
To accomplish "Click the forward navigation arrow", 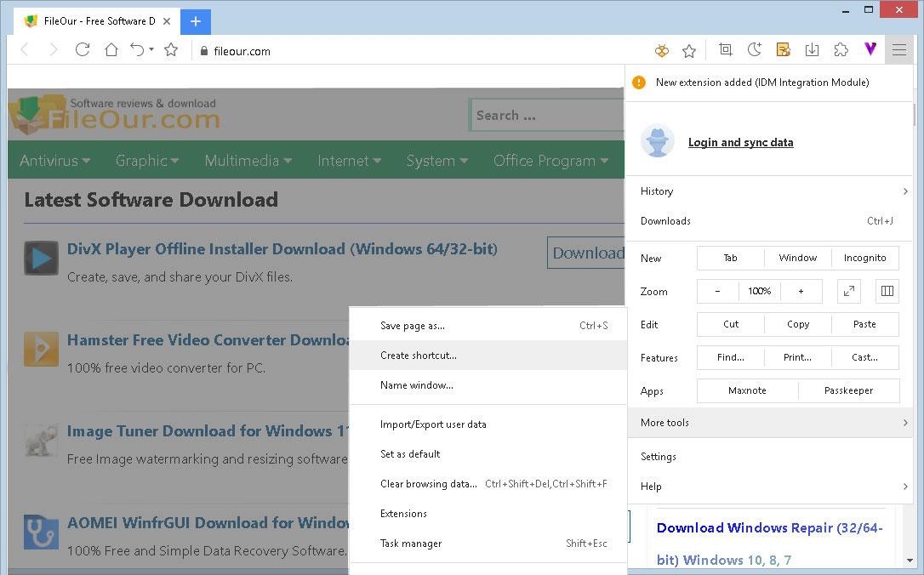I will [53, 50].
